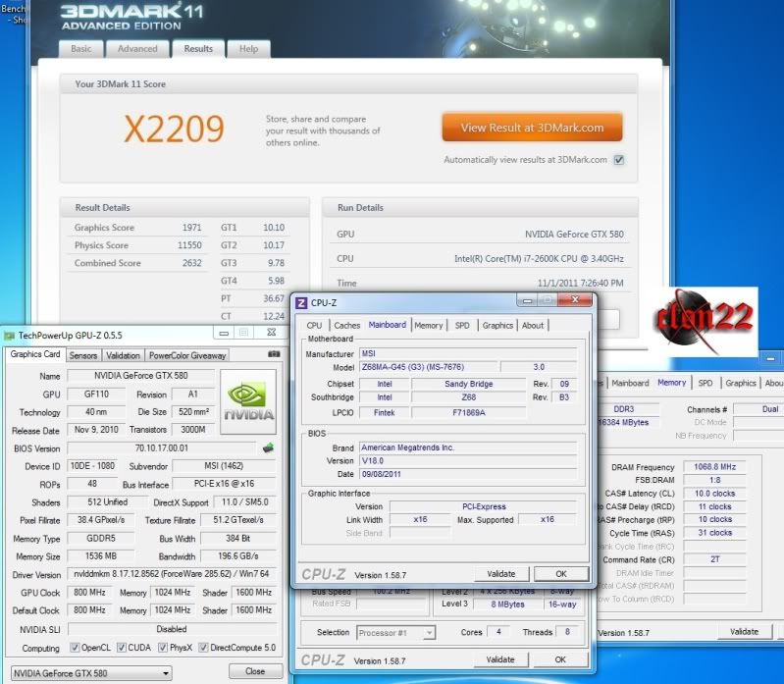Select the About tab in front CPU-Z
Screen dimensions: 784x684
533,326
